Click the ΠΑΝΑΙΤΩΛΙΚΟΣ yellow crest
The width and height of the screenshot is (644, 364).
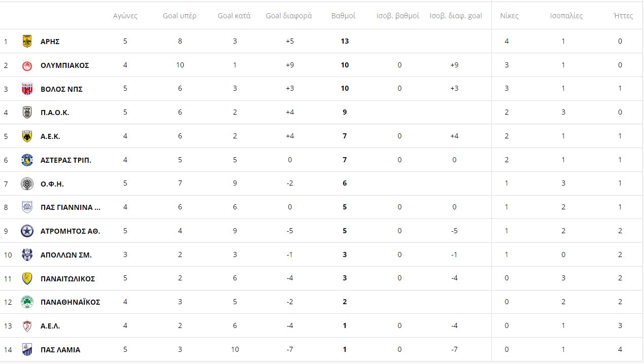(x=27, y=278)
